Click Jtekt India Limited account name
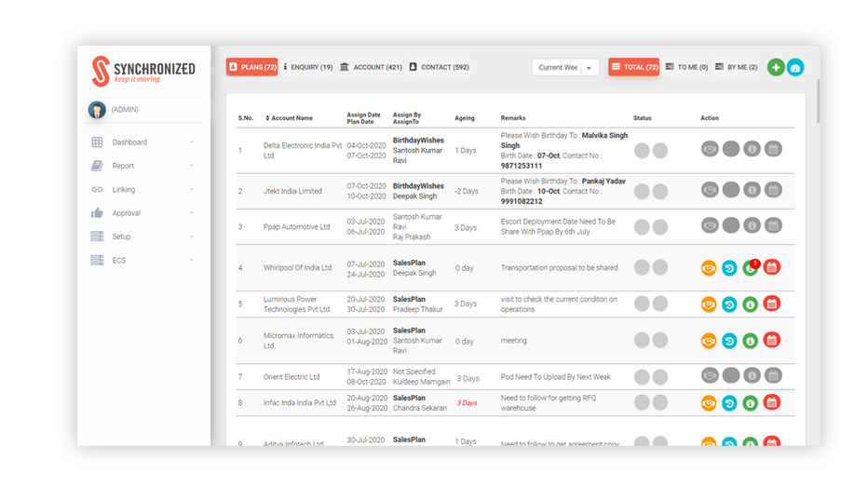Screen dimensions: 868x487 (x=292, y=192)
